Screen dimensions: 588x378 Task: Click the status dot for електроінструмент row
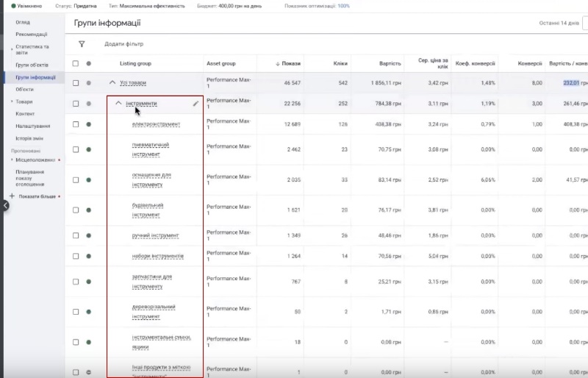click(89, 124)
